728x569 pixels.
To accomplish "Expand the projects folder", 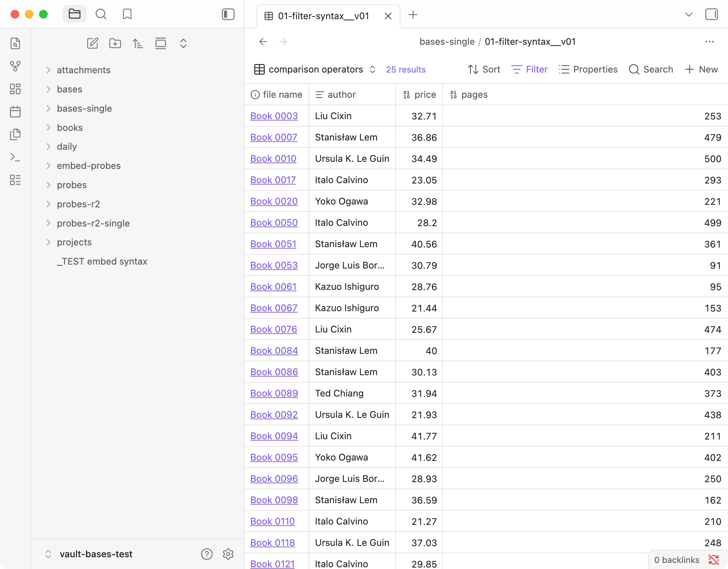I will (74, 242).
